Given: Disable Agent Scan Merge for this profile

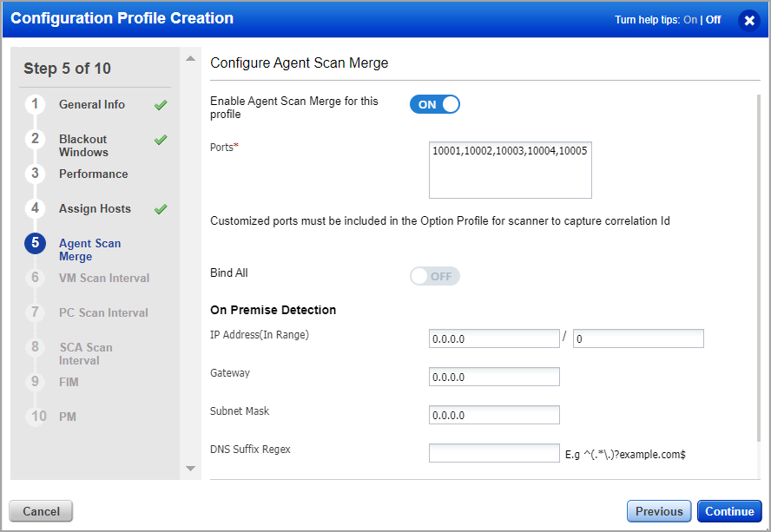Looking at the screenshot, I should coord(434,102).
